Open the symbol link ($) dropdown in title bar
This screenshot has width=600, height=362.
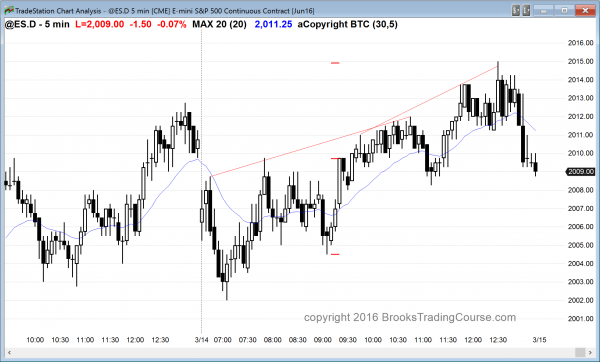click(516, 10)
